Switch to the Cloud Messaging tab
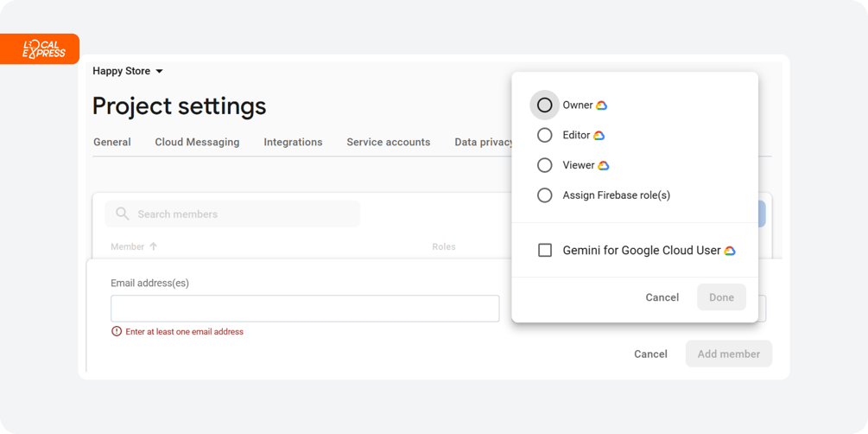This screenshot has width=868, height=434. coord(197,143)
